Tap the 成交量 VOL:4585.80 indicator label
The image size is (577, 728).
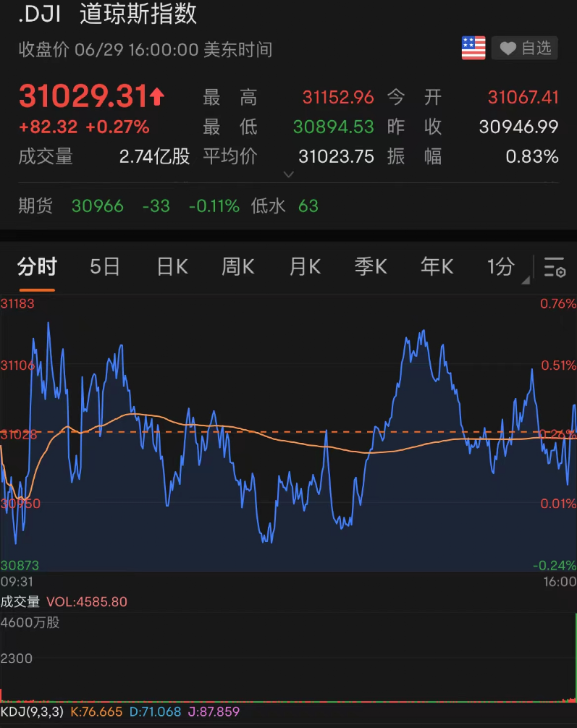pos(64,601)
